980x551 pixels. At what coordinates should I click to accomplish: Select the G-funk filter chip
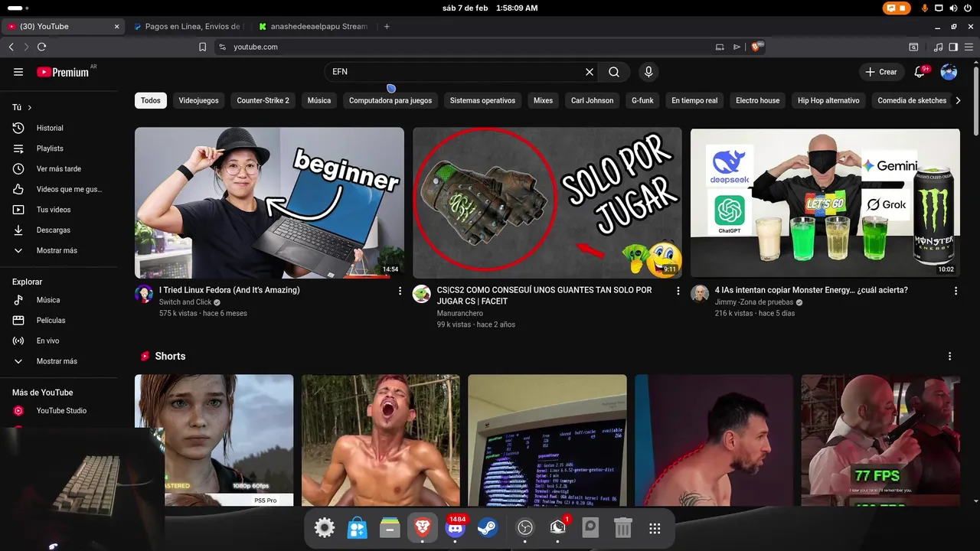click(642, 100)
